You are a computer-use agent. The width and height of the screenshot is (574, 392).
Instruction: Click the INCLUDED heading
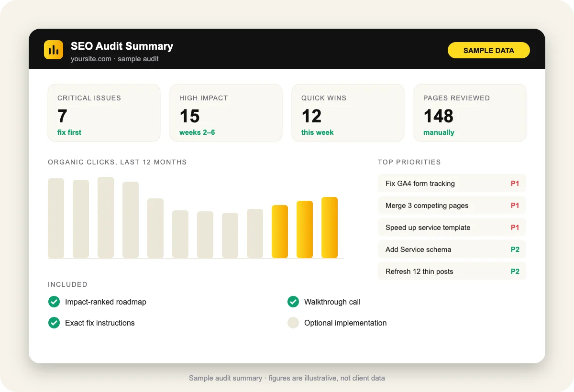coord(67,284)
